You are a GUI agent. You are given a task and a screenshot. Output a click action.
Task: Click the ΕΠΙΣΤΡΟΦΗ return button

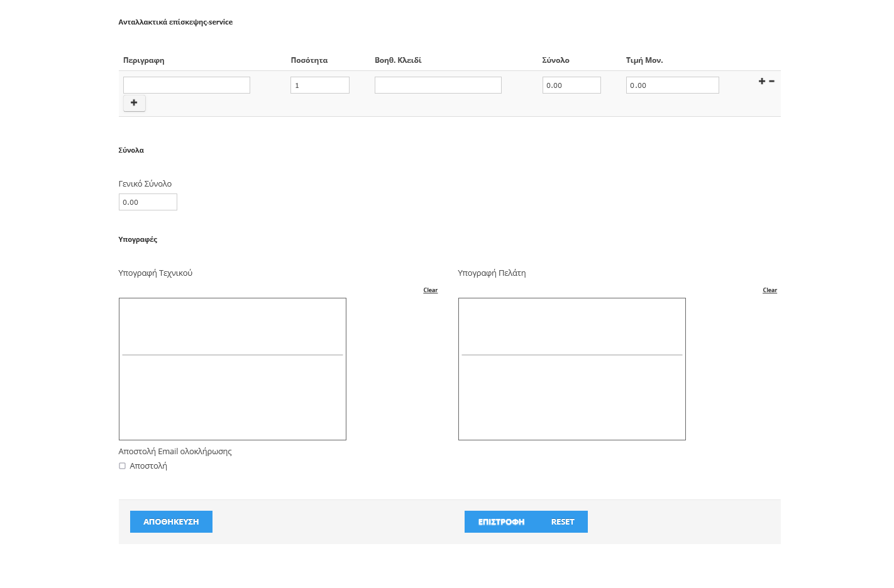click(501, 522)
